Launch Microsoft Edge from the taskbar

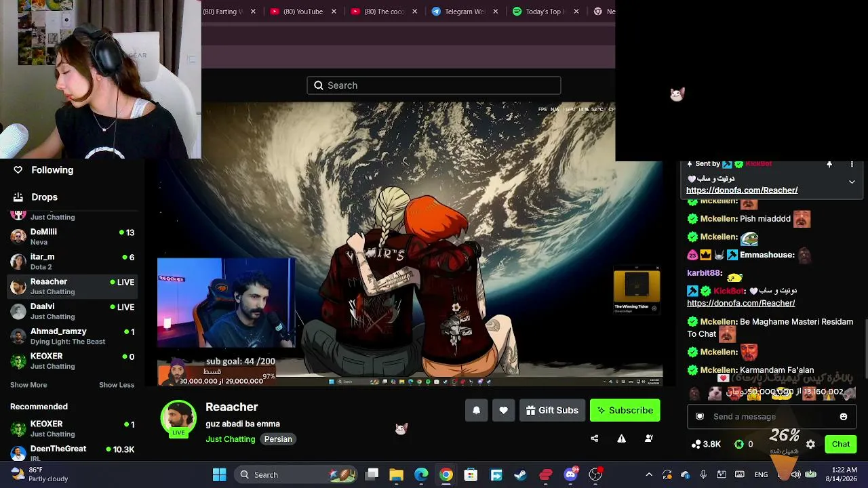pyautogui.click(x=421, y=474)
